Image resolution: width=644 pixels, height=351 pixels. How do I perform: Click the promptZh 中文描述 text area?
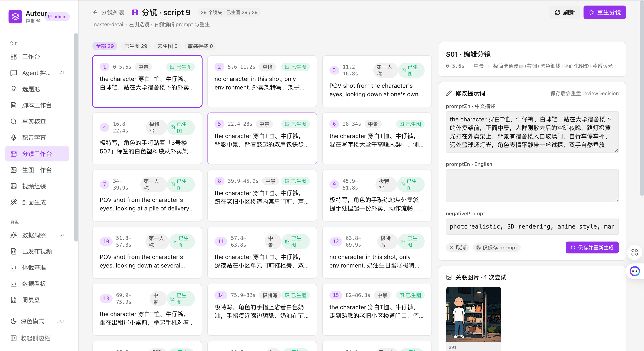(x=532, y=132)
